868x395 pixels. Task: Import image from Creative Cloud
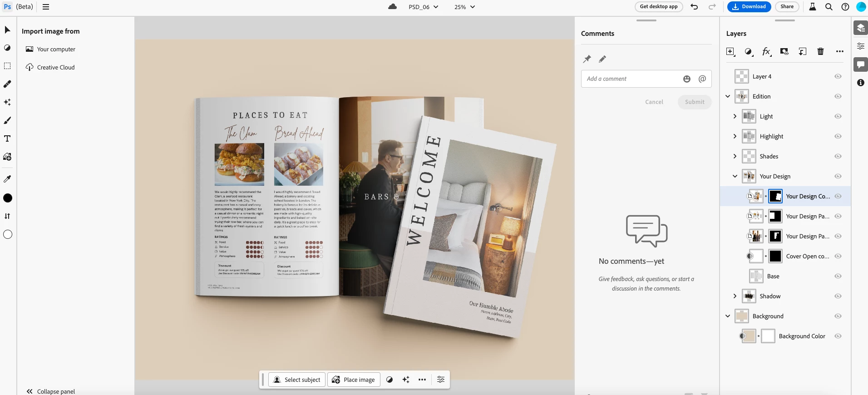click(x=50, y=67)
